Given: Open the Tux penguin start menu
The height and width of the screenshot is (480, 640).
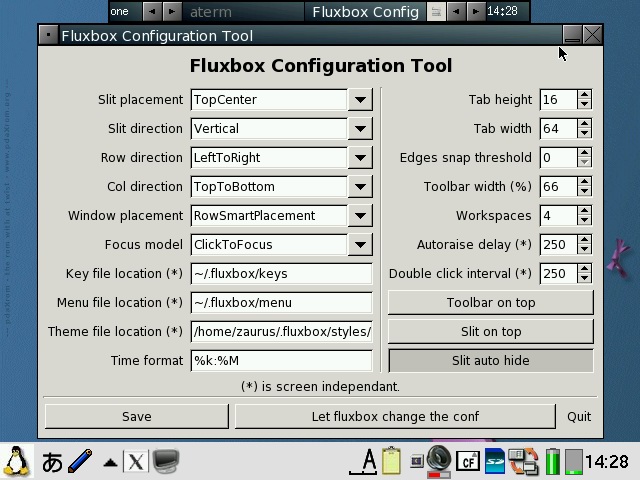Looking at the screenshot, I should click(x=17, y=461).
